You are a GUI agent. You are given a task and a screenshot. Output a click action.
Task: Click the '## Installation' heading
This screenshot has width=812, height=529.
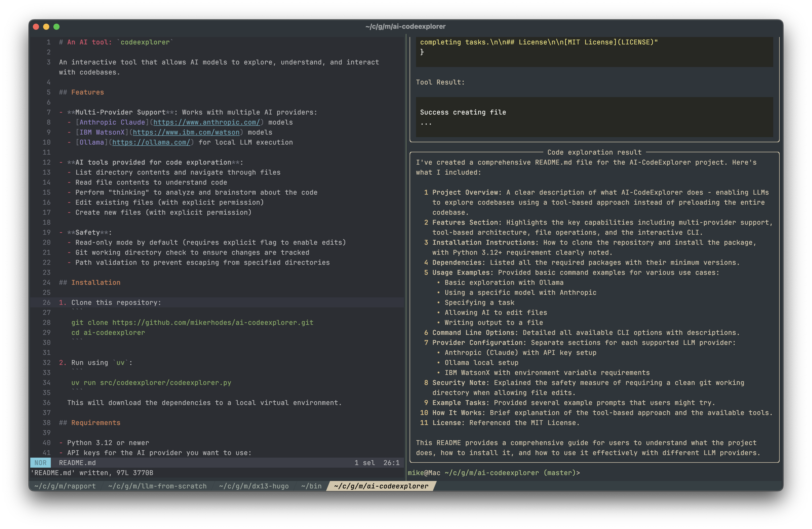90,282
